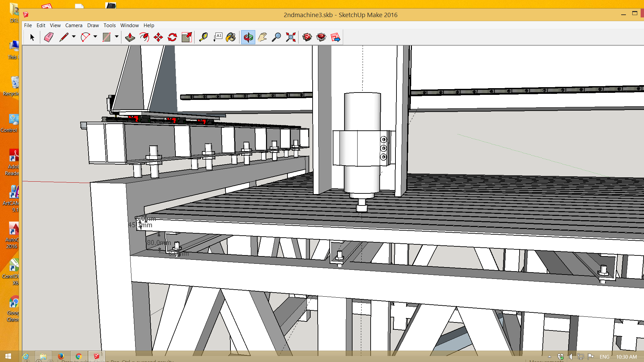Select the Paint Bucket tool

(231, 37)
